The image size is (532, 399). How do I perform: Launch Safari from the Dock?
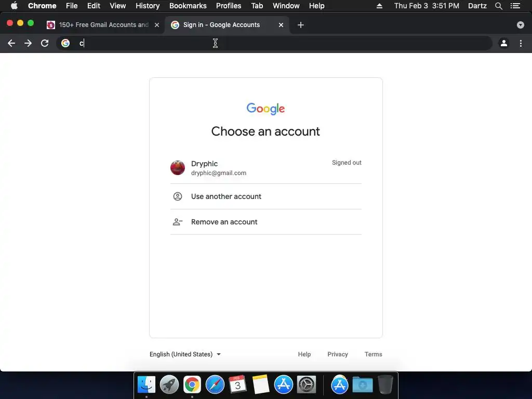(x=215, y=385)
